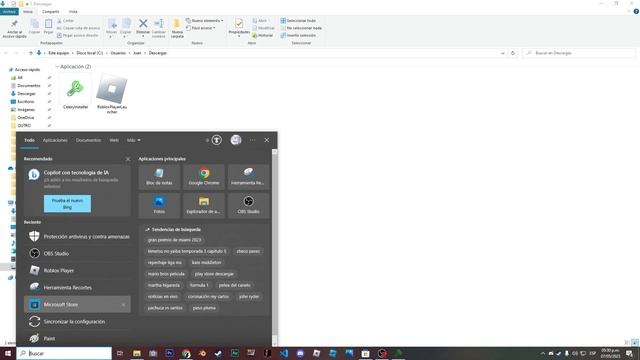
Task: Open Escritorio in Explorer quick access
Action: pyautogui.click(x=26, y=102)
